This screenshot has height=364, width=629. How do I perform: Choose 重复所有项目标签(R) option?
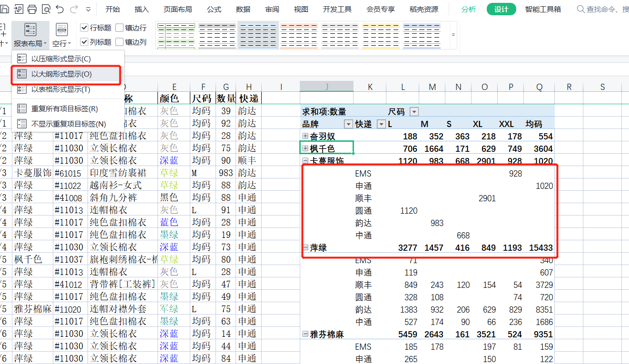click(x=64, y=109)
